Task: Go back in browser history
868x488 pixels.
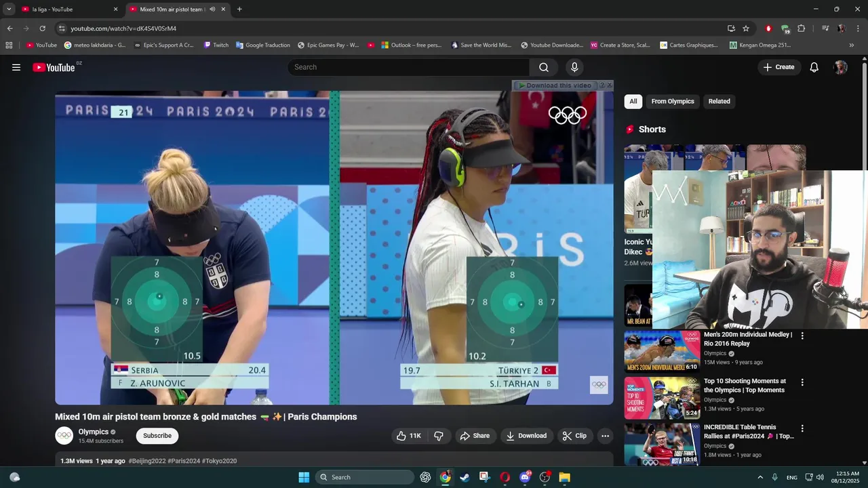Action: point(9,28)
